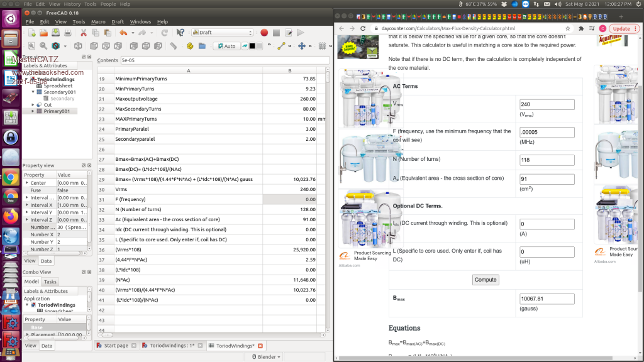This screenshot has width=644, height=362.
Task: Open the Macro menu in FreeCAD
Action: 98,21
